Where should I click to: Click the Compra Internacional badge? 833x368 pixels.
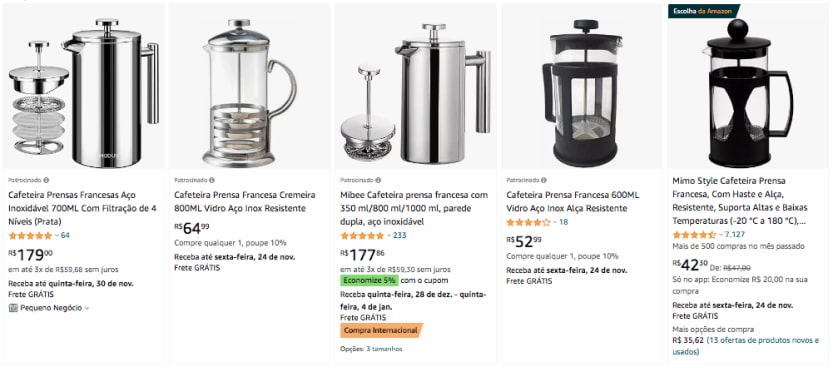coord(381,330)
